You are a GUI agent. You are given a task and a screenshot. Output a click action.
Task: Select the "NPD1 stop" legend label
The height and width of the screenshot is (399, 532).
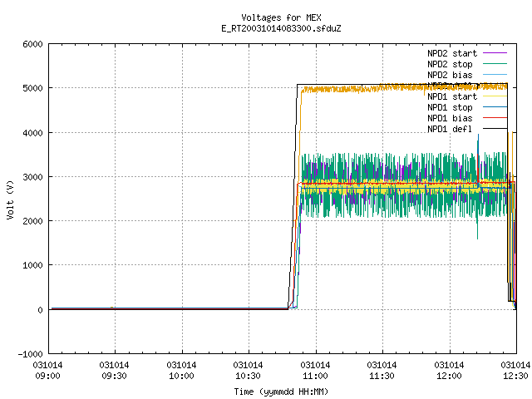[450, 107]
